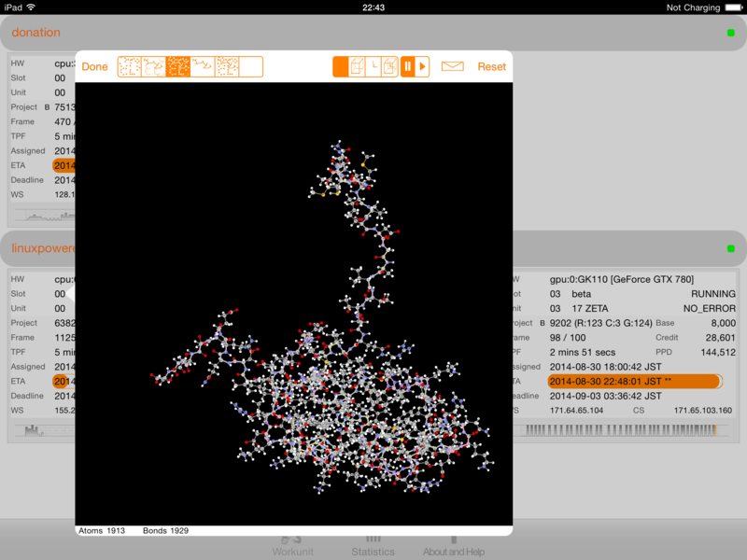Reset the molecule view
The width and height of the screenshot is (747, 560).
click(492, 66)
